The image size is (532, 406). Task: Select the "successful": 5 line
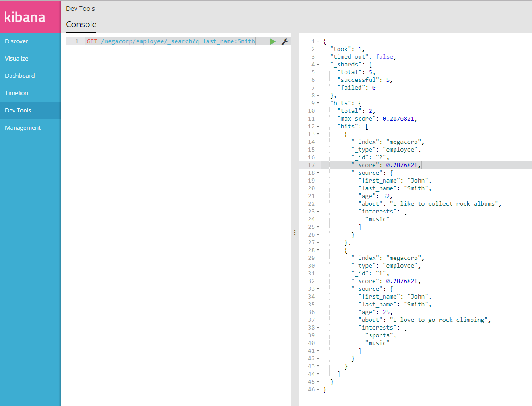pyautogui.click(x=365, y=80)
